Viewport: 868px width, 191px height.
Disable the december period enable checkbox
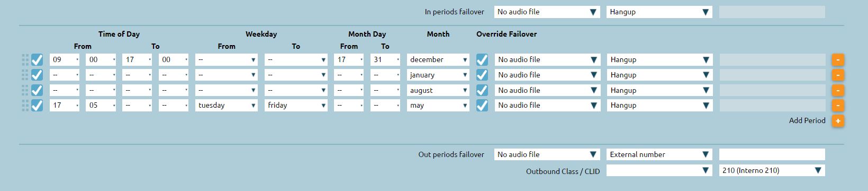(37, 59)
